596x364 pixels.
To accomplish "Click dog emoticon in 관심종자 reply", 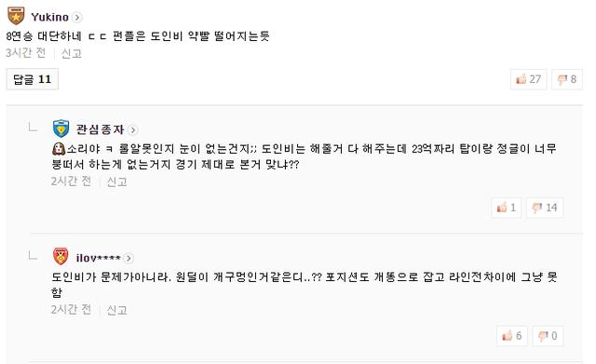I will 59,149.
